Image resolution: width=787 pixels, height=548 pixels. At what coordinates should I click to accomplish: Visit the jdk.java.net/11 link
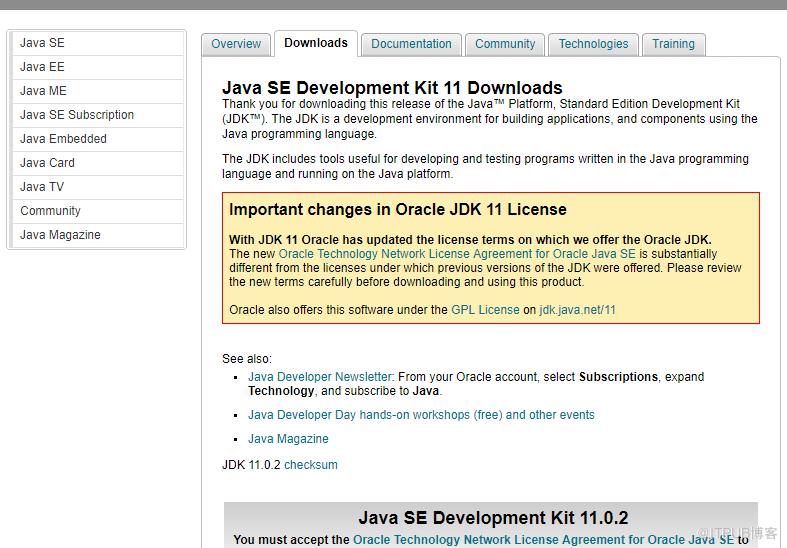577,310
